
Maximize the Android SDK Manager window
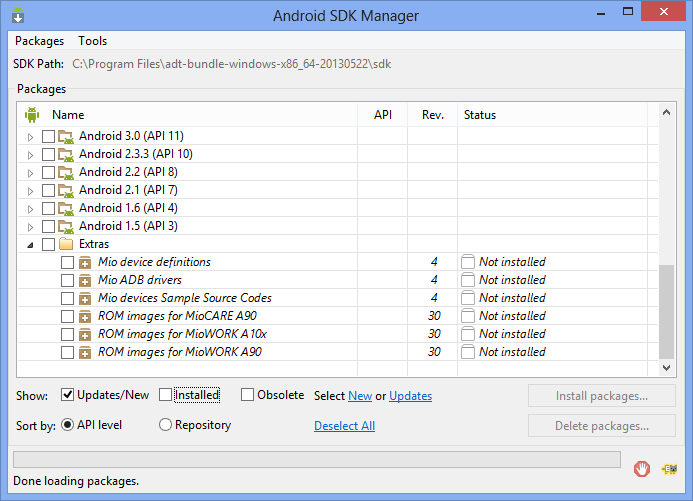[628, 11]
